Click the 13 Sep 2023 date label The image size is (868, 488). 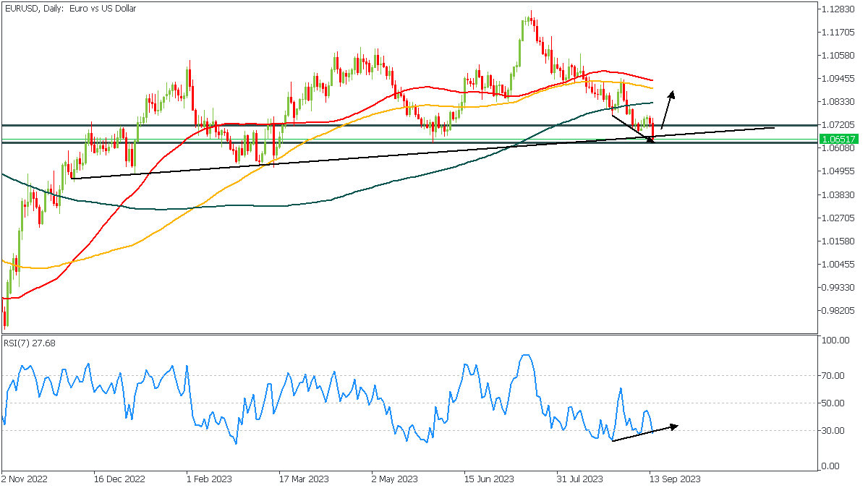tap(674, 479)
